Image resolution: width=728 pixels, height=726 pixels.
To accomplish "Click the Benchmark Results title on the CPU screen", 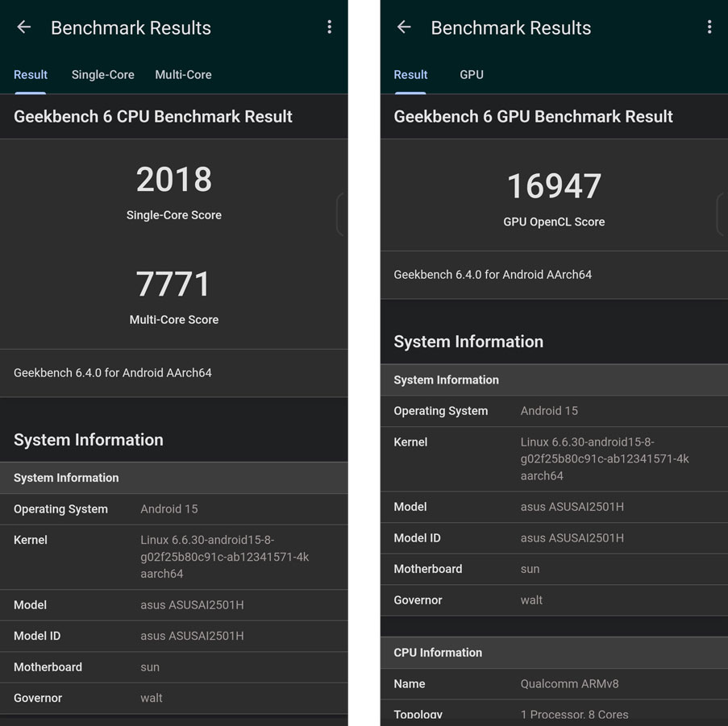I will pyautogui.click(x=131, y=28).
